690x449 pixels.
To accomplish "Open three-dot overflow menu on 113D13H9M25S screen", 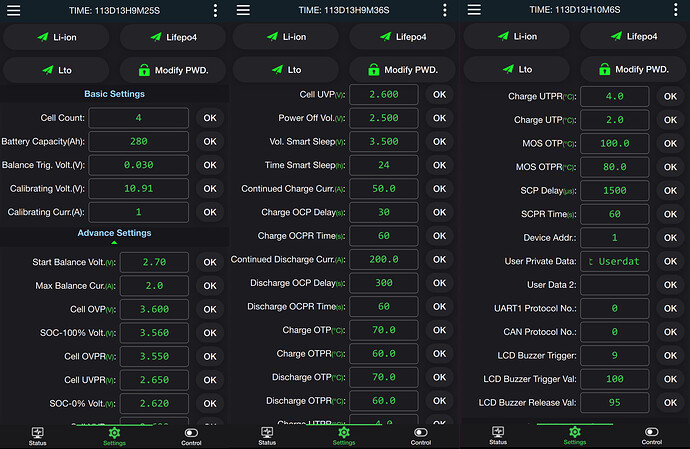I will coord(215,10).
